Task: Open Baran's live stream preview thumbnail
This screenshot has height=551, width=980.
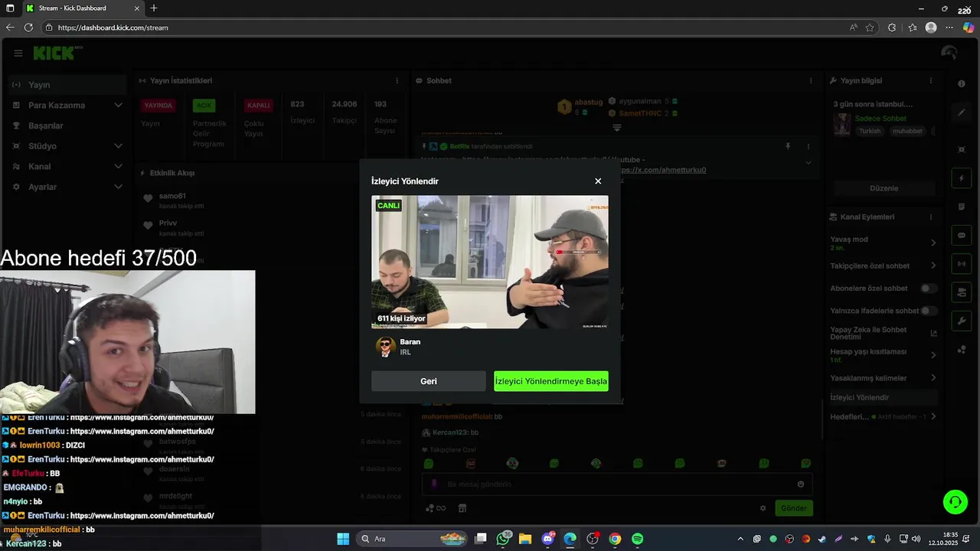Action: pyautogui.click(x=490, y=262)
